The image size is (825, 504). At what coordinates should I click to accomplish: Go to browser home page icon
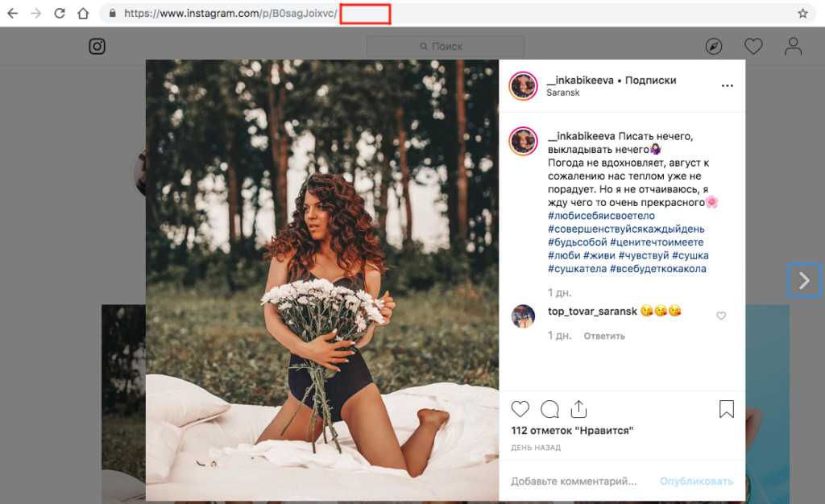(82, 13)
